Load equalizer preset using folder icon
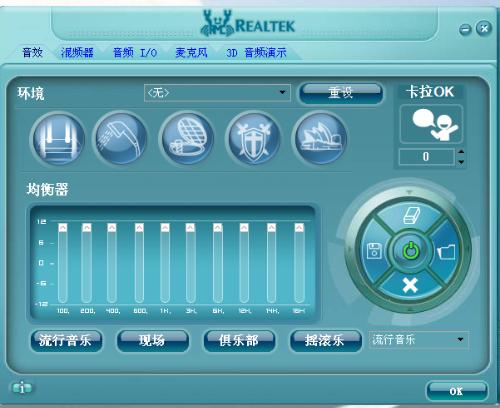The width and height of the screenshot is (500, 408). (446, 252)
